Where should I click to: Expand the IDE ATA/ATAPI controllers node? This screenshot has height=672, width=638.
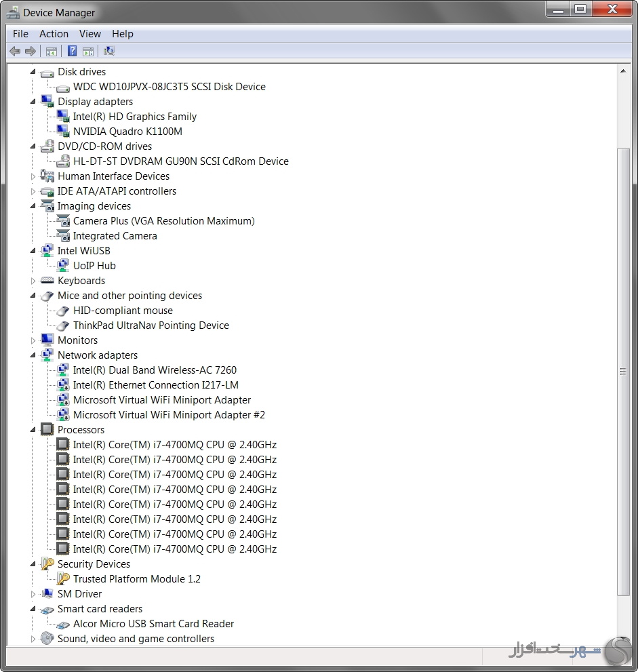(x=33, y=191)
